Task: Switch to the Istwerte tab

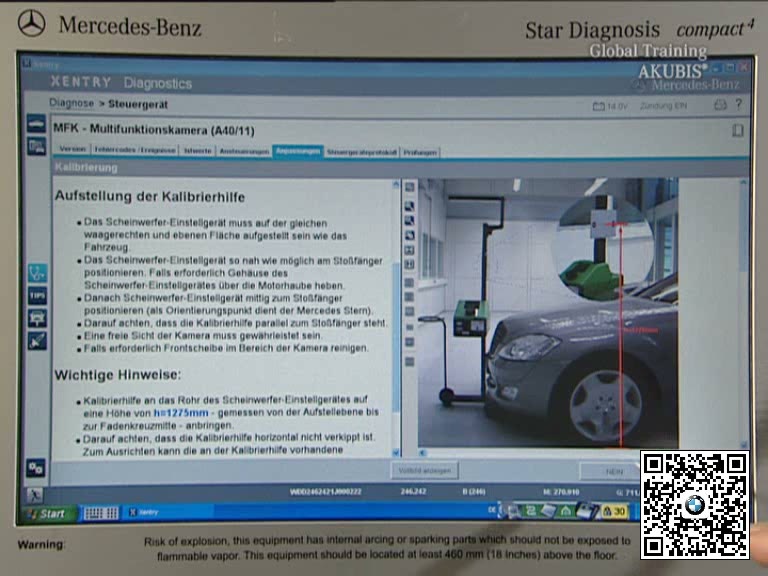Action: tap(198, 151)
